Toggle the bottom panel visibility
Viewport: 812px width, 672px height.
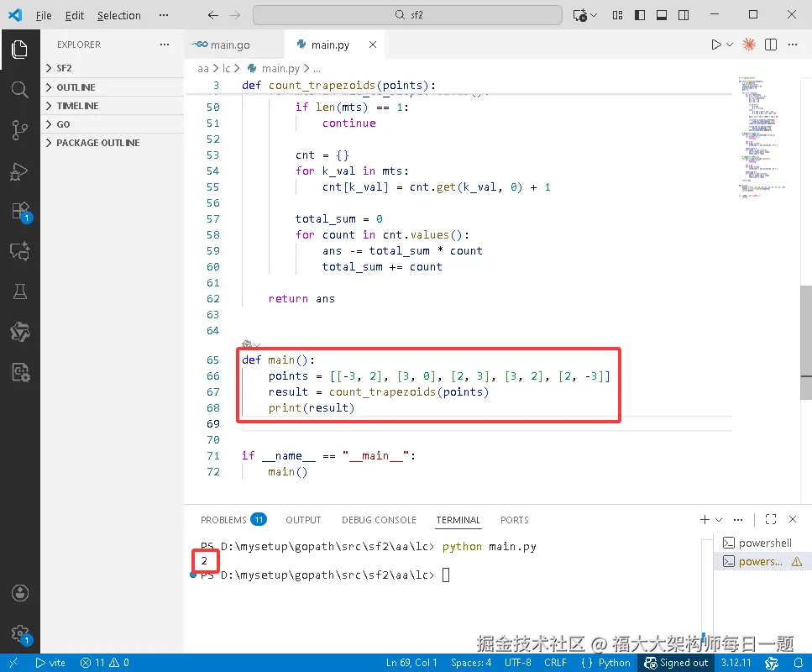click(662, 15)
